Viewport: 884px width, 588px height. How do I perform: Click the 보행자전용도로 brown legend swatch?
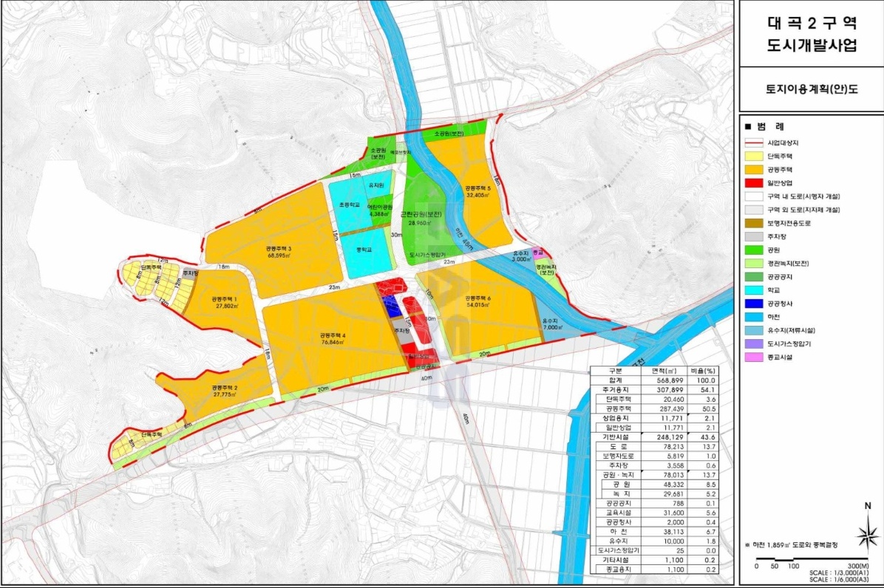[x=754, y=223]
